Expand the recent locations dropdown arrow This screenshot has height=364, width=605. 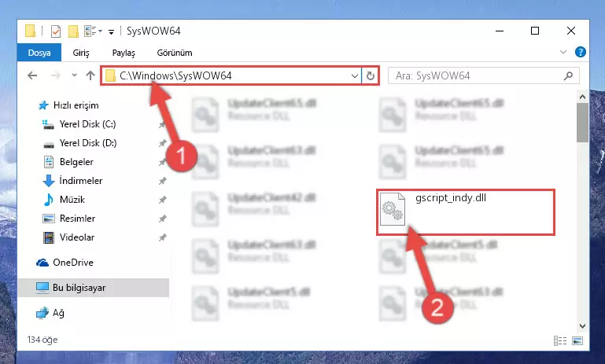point(74,75)
